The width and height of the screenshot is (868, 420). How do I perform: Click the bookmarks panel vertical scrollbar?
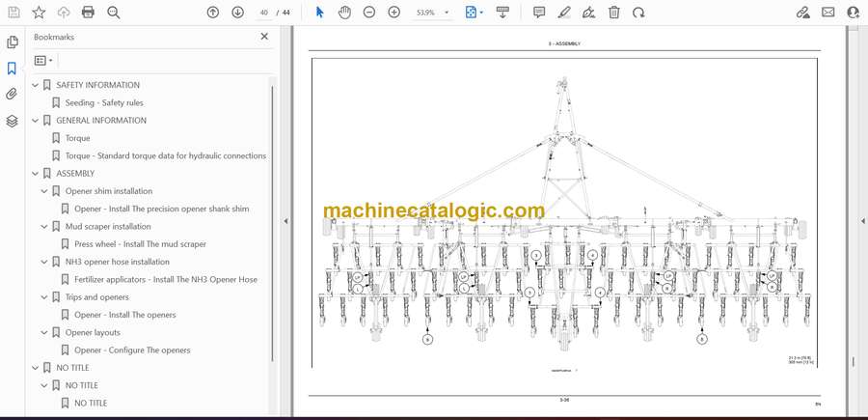click(272, 224)
